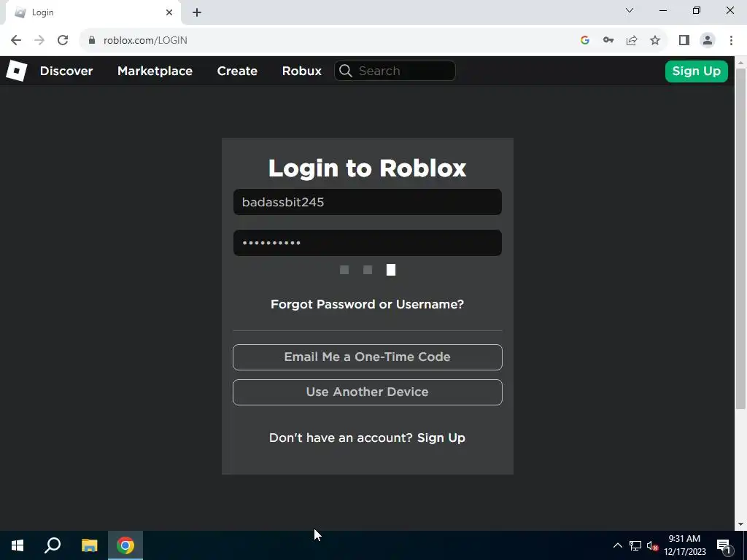Click the network tray icon

635,545
